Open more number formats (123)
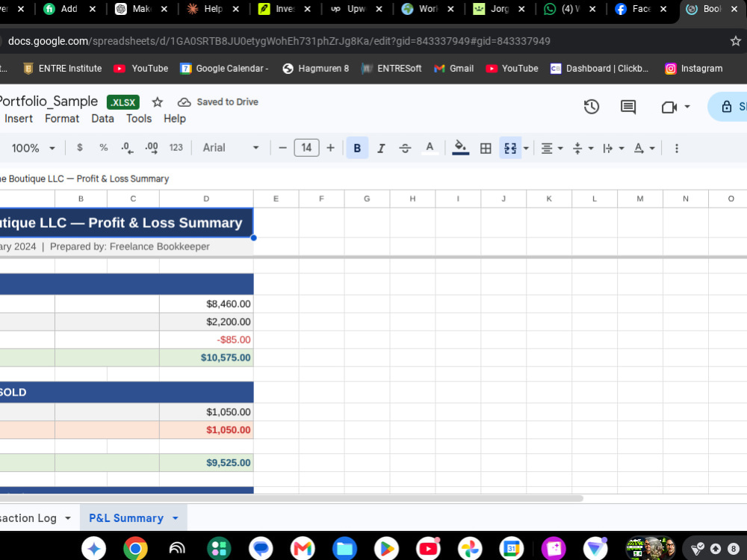Image resolution: width=747 pixels, height=560 pixels. click(176, 148)
